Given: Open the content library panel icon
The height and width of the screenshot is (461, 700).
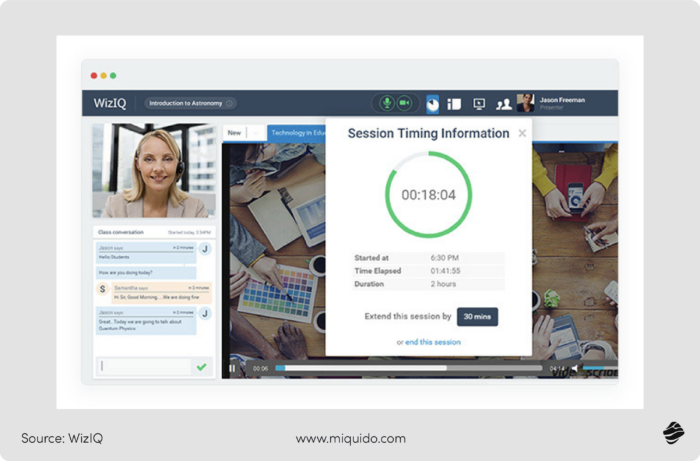Looking at the screenshot, I should click(x=454, y=104).
